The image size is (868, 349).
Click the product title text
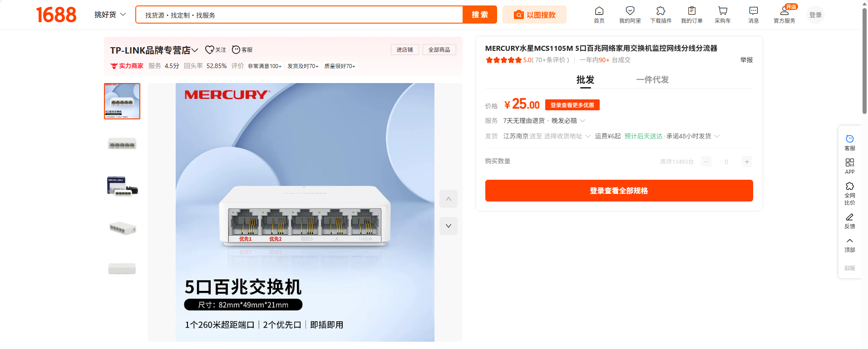click(x=601, y=48)
